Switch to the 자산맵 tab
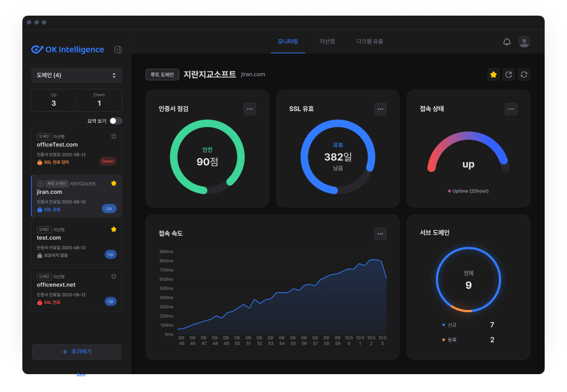Image resolution: width=567 pixels, height=392 pixels. [327, 41]
